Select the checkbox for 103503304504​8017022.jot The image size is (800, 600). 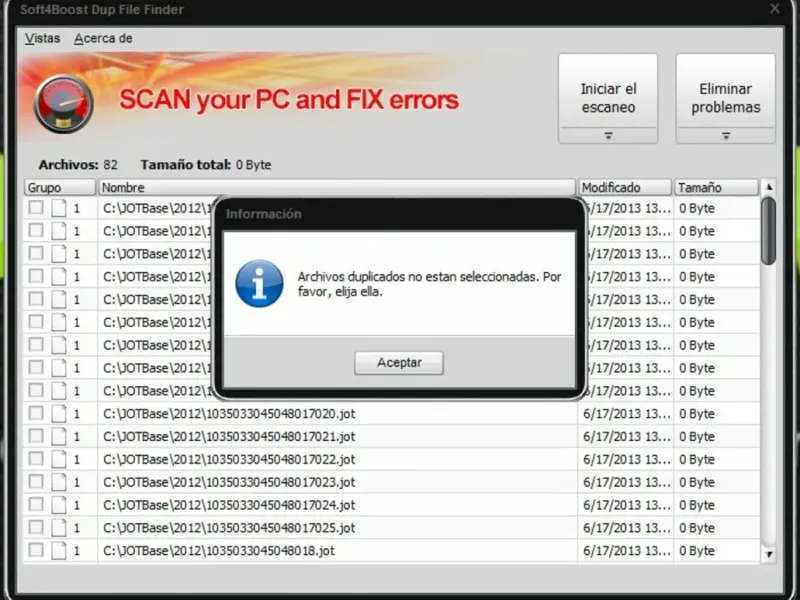[36, 459]
